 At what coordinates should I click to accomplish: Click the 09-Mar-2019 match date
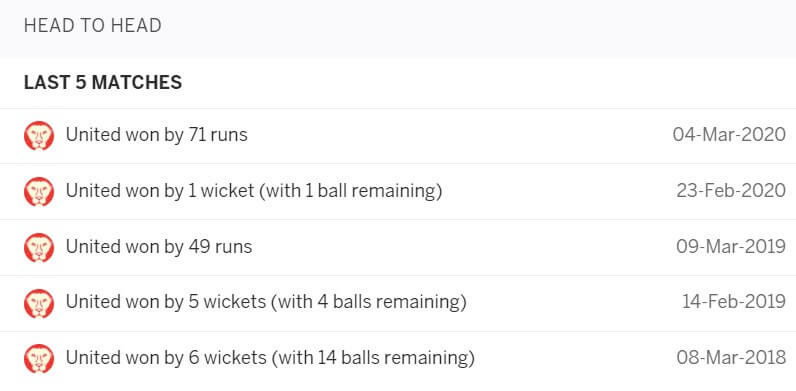point(731,247)
